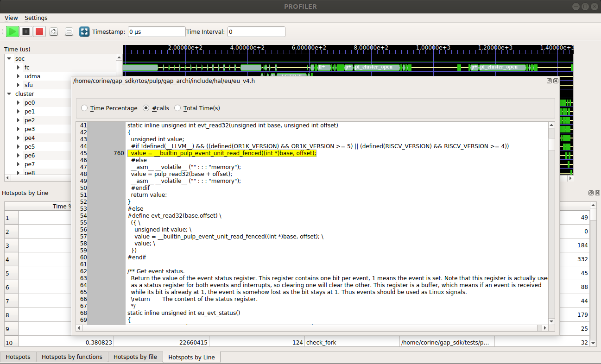Focus the Timestamp input field
This screenshot has width=601, height=364.
pos(156,32)
